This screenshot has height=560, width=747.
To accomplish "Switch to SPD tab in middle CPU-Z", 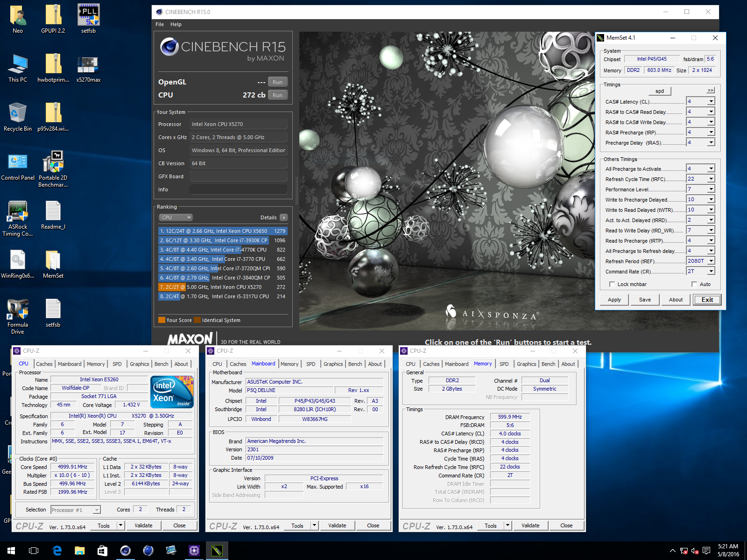I will click(x=311, y=364).
